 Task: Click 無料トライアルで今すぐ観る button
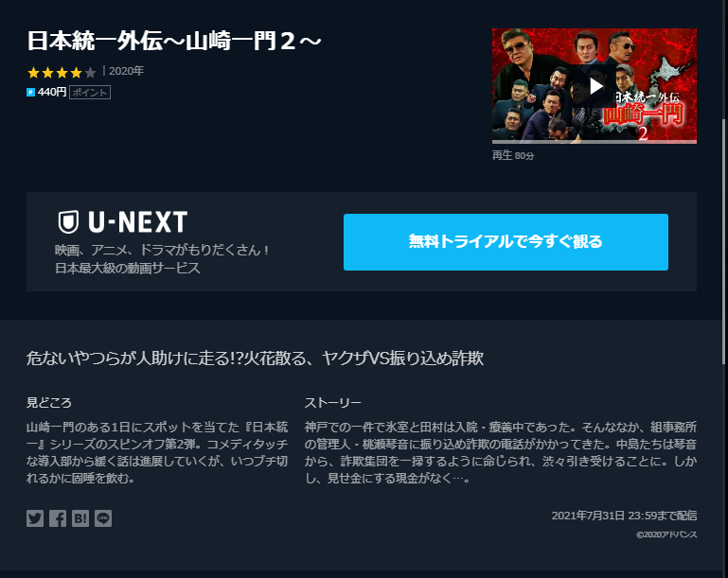[x=506, y=241]
